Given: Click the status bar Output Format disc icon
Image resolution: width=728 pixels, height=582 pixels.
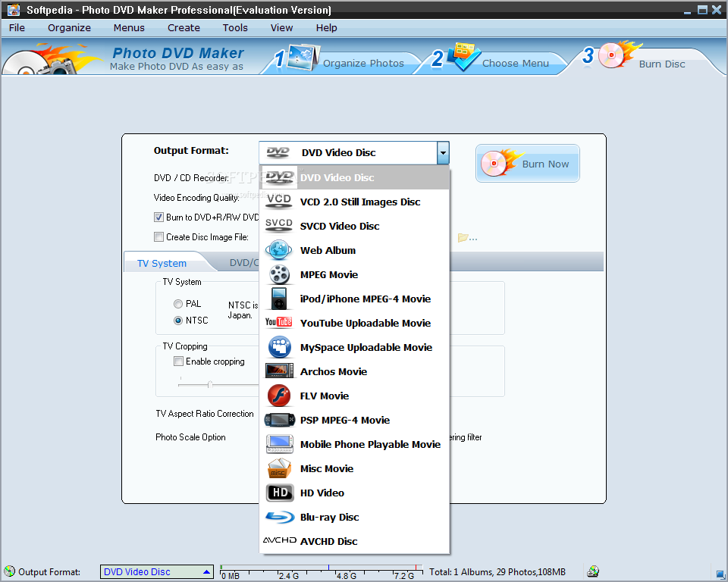Looking at the screenshot, I should [x=9, y=571].
